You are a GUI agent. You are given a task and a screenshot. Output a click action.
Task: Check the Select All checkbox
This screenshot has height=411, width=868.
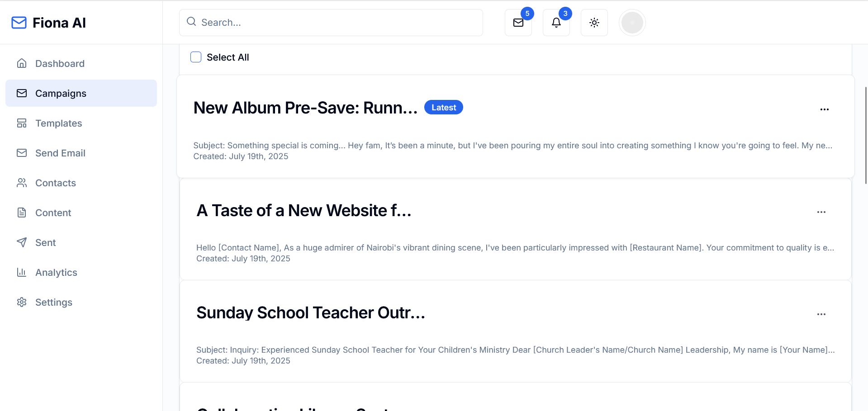coord(196,57)
